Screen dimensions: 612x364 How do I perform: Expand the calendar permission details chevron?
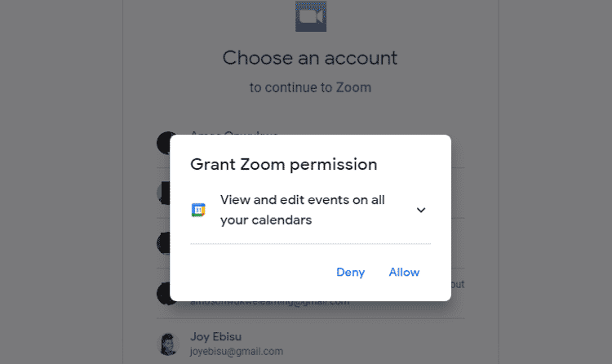coord(421,210)
